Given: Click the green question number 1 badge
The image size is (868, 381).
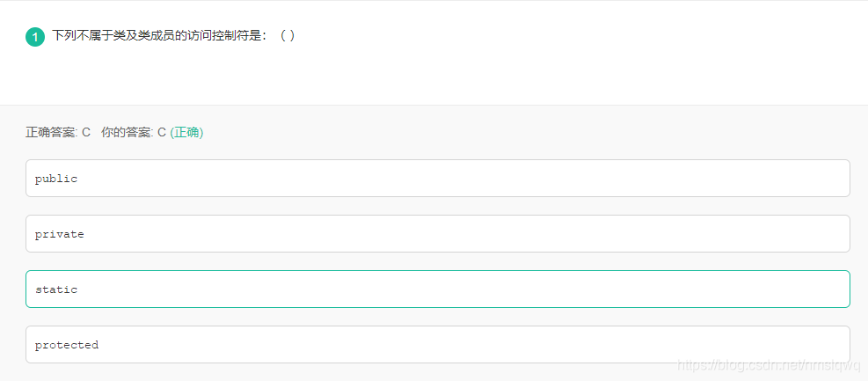Looking at the screenshot, I should click(x=35, y=37).
